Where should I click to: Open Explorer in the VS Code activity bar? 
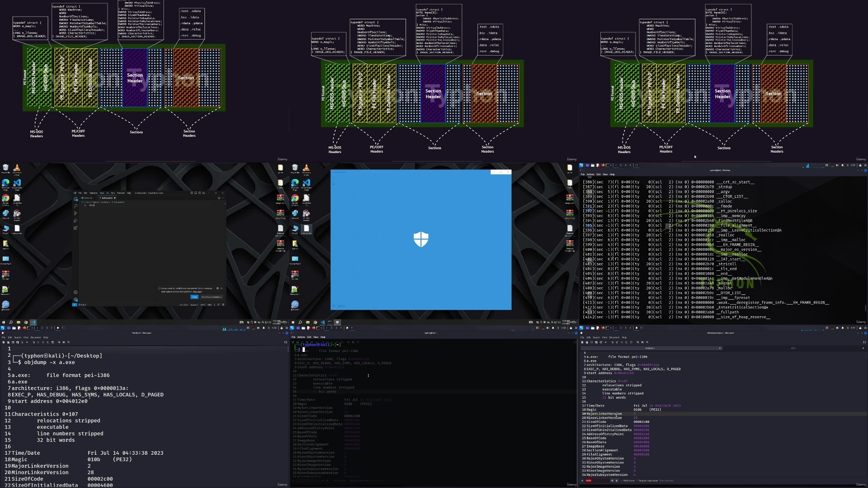[x=76, y=199]
